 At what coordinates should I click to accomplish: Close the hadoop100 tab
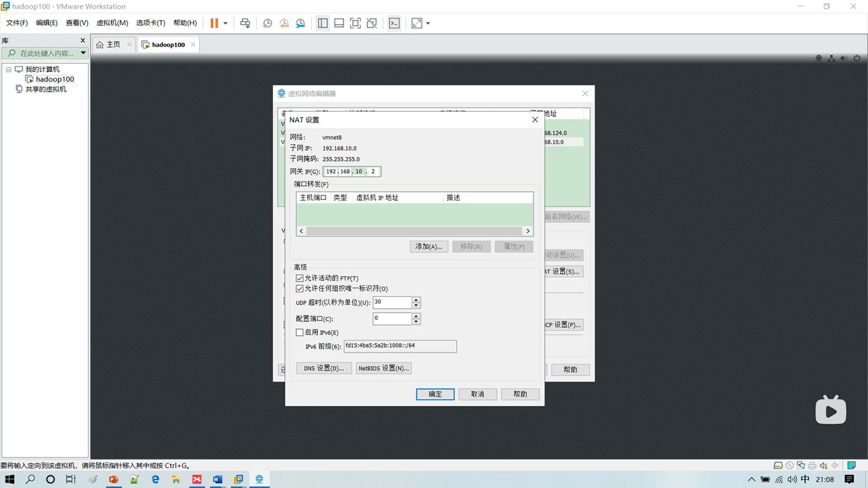coord(193,44)
